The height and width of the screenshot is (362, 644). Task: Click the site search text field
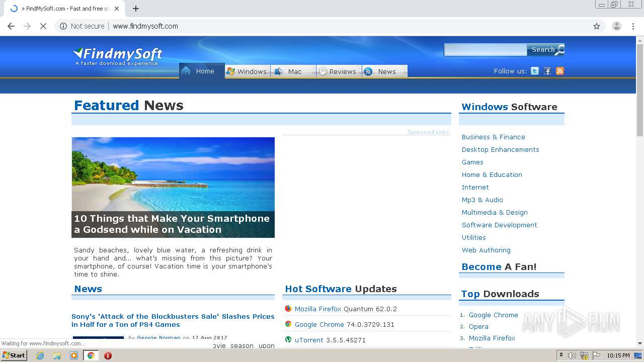coord(486,50)
